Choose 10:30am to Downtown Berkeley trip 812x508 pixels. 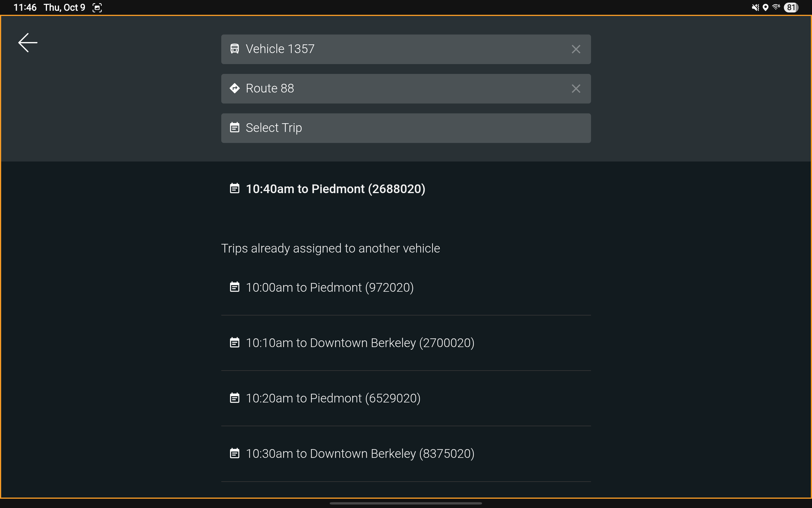[x=360, y=454]
